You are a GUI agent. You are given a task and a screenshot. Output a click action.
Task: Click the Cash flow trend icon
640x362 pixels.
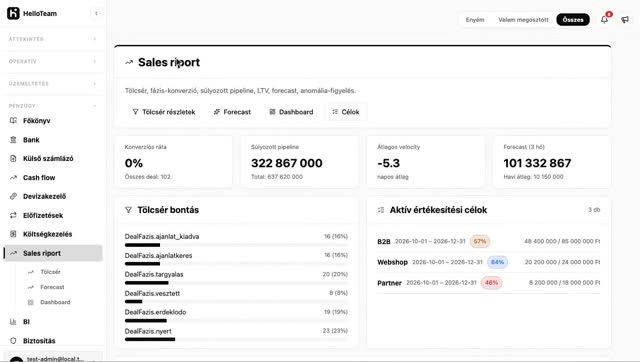(13, 178)
